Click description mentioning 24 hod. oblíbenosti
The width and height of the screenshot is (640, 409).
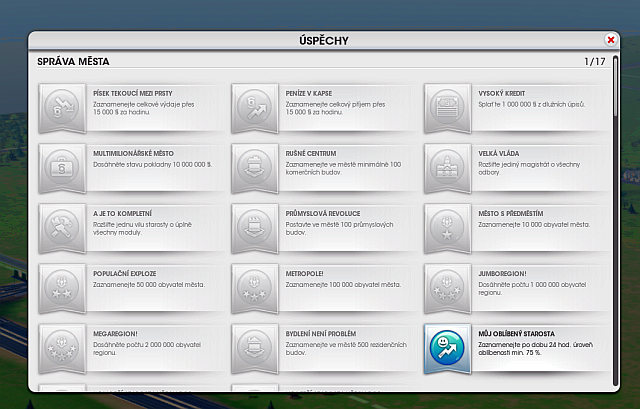[536, 348]
